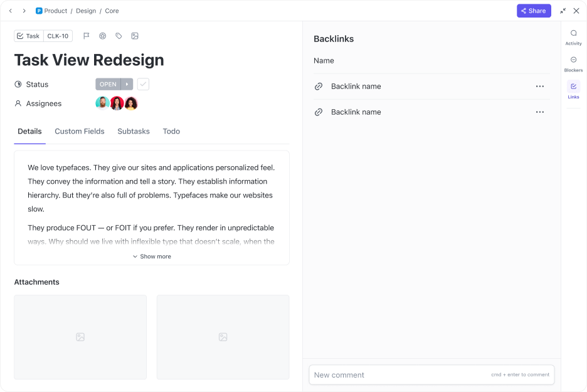Click the tag icon beside task ID
Screen dimensions: 587x392
[x=119, y=36]
